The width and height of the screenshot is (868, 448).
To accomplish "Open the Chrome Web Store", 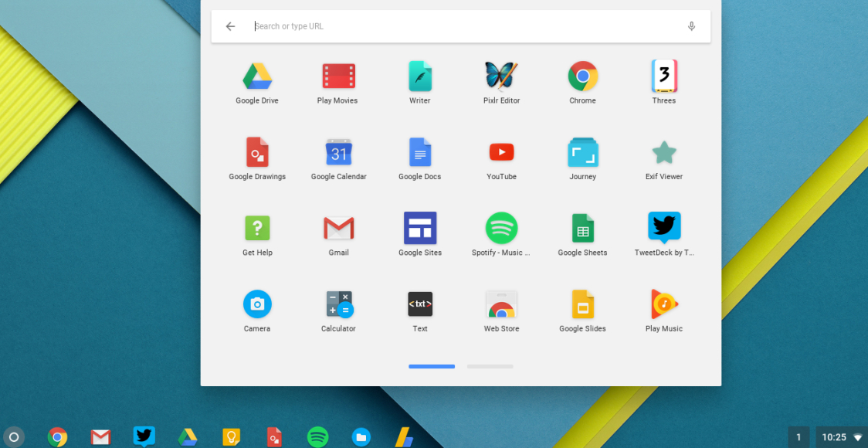I will tap(501, 304).
